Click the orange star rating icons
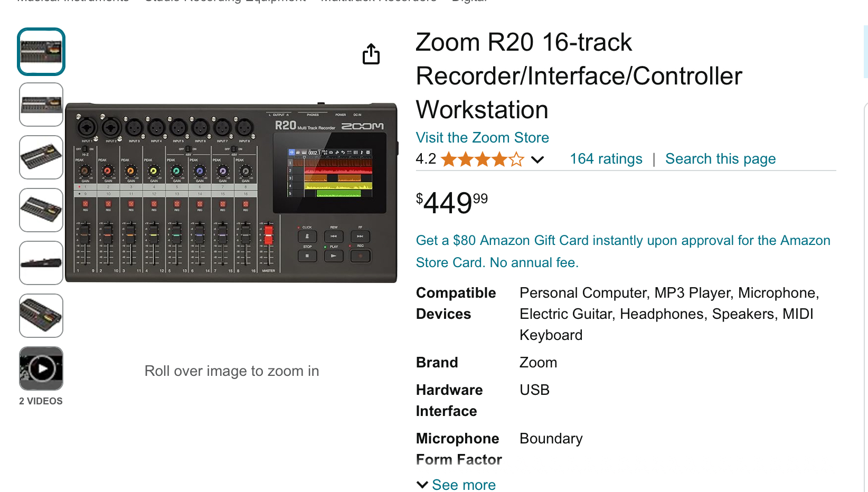 pyautogui.click(x=483, y=159)
